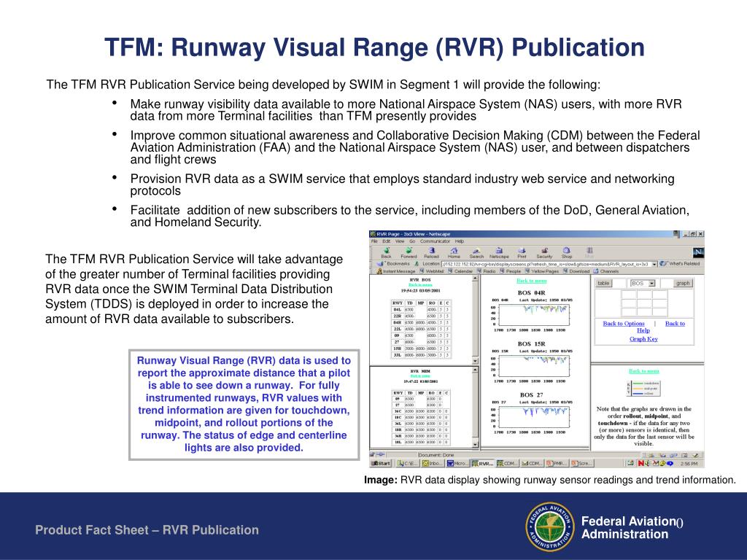The width and height of the screenshot is (747, 560).
Task: Open Instant Message in personal toolbar
Action: coord(397,271)
